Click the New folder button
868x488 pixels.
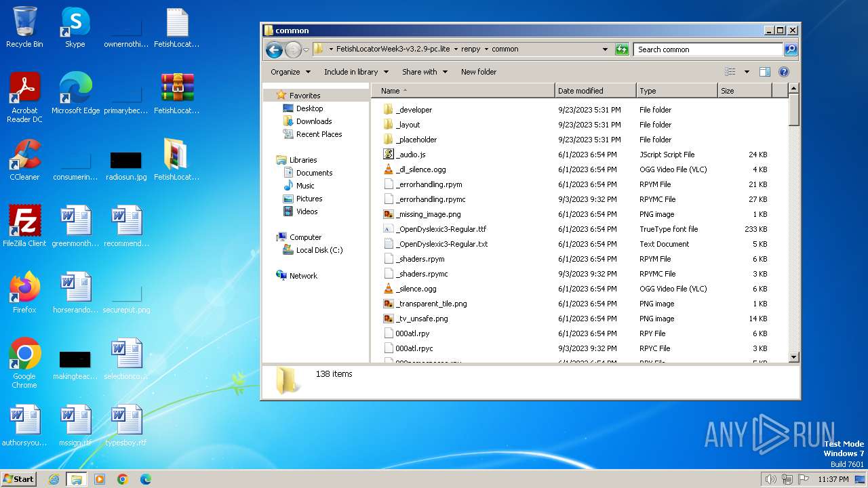[x=479, y=72]
